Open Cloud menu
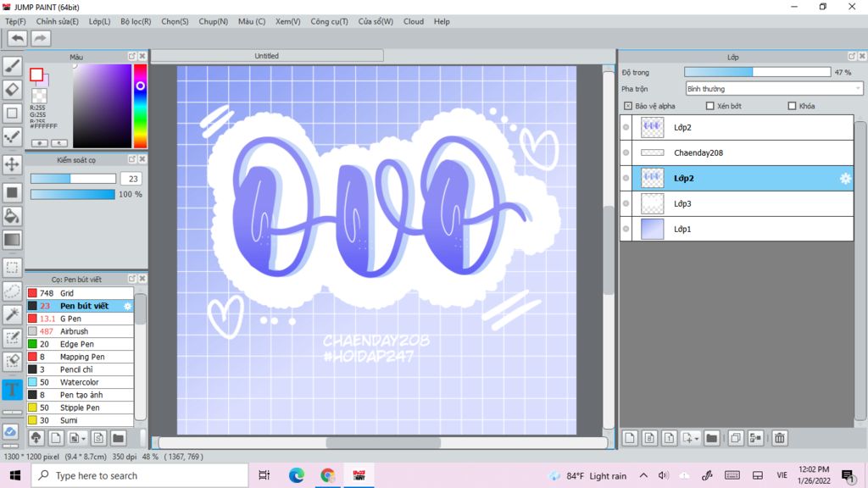This screenshot has height=488, width=868. [x=413, y=21]
